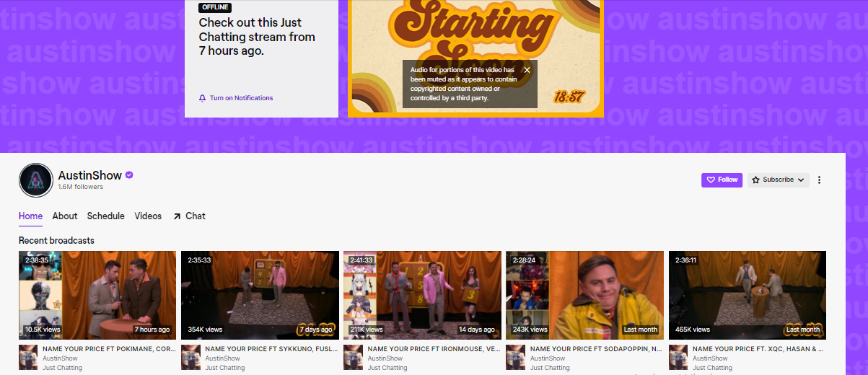Click the pop-out arrow icon beside Chat

point(177,216)
